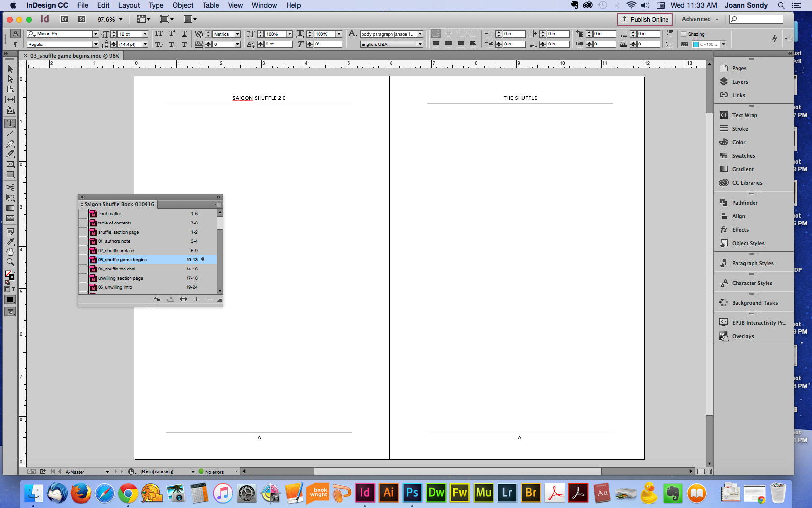Apply Underline to text
This screenshot has width=812, height=508.
[x=184, y=34]
